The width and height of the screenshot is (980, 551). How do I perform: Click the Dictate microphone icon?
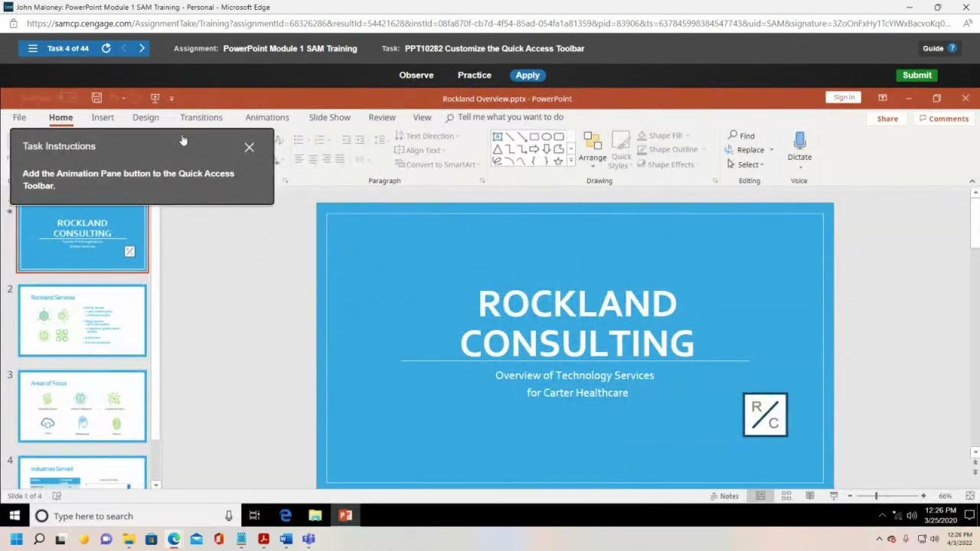click(799, 141)
